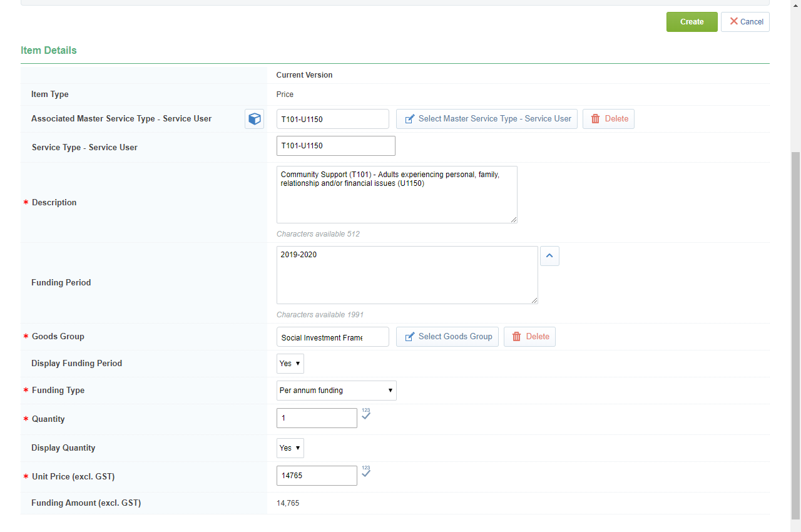Screen dimensions: 801x532
Task: Open the Display Funding Period dropdown
Action: 290,364
